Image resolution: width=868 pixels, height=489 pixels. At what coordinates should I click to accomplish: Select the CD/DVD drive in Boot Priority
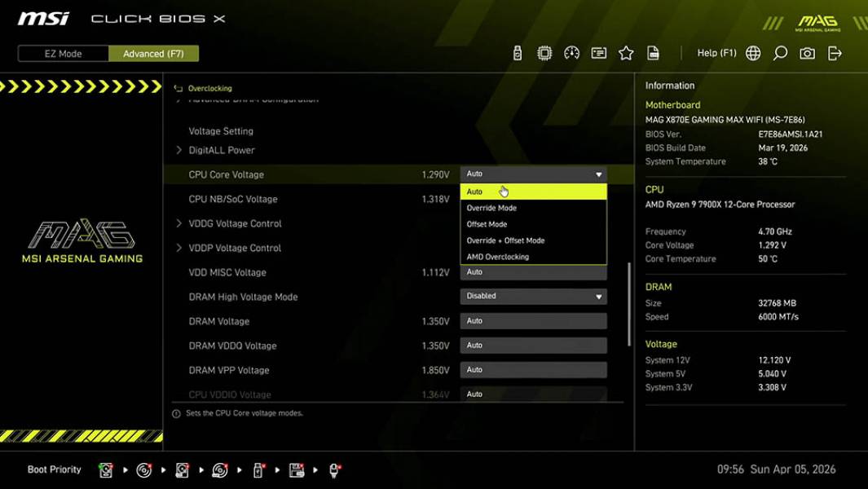(142, 470)
